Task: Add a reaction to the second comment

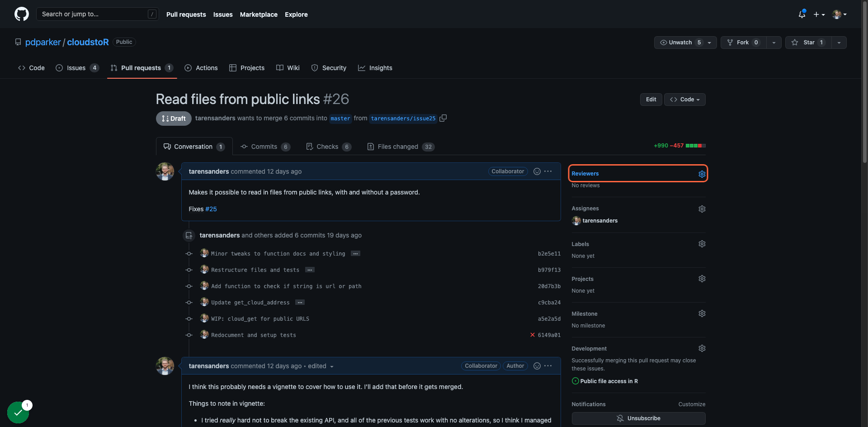Action: tap(537, 366)
